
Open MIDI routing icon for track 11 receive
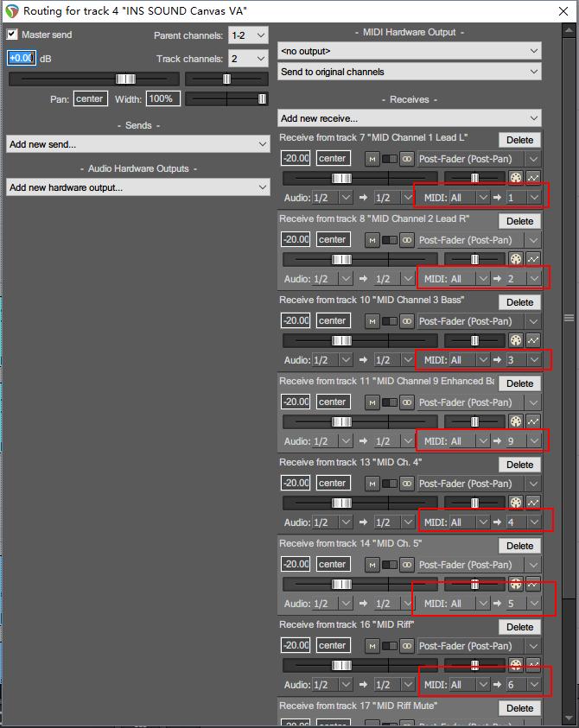pos(515,421)
